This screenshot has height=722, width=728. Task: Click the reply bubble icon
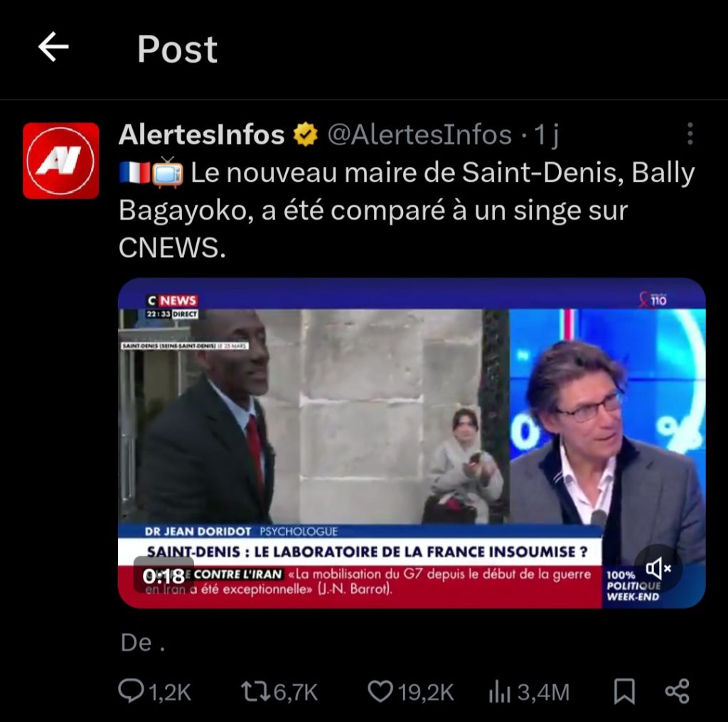(131, 691)
